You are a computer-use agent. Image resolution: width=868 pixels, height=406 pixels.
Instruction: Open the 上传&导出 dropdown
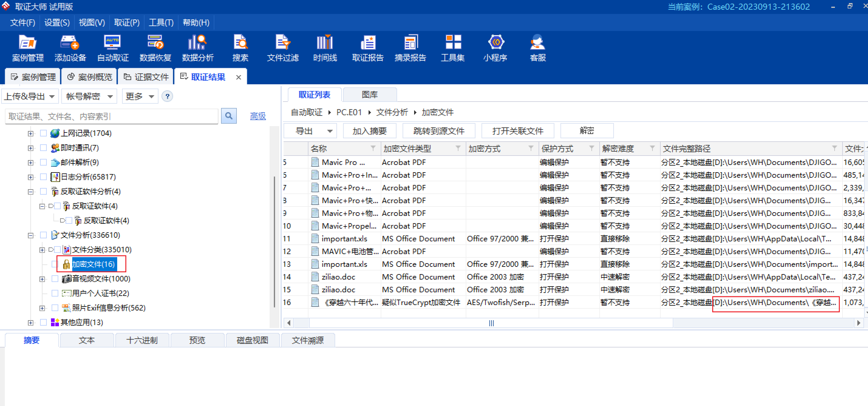[30, 97]
